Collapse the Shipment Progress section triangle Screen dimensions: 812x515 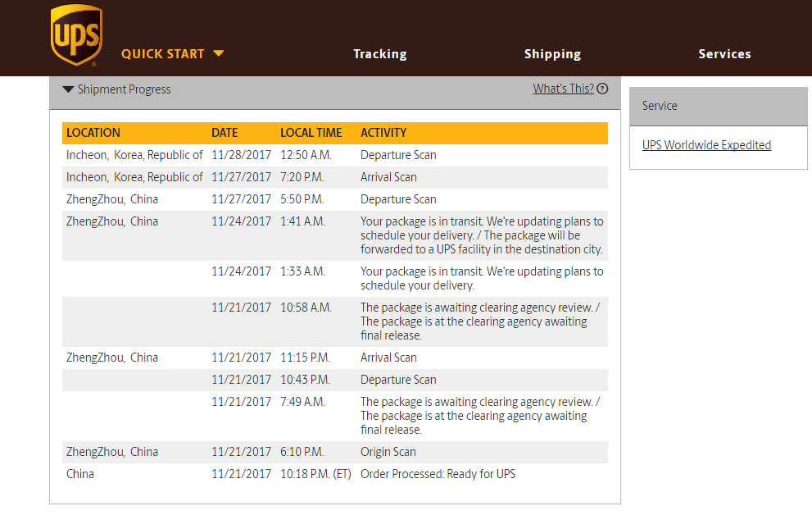tap(68, 89)
